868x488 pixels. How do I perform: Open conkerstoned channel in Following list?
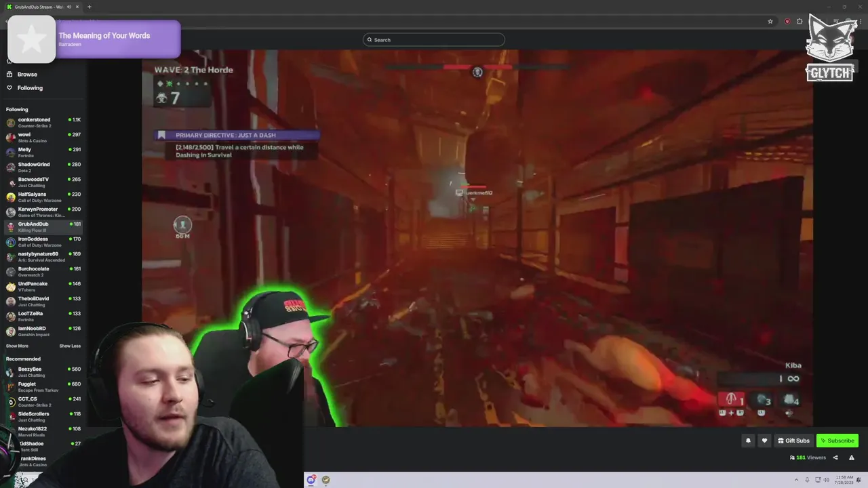click(x=43, y=123)
